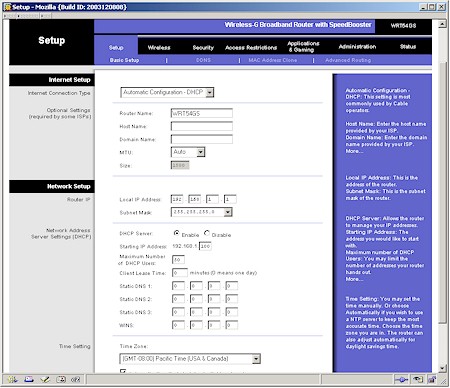
Task: Click the last WINS octet field
Action: (232, 325)
